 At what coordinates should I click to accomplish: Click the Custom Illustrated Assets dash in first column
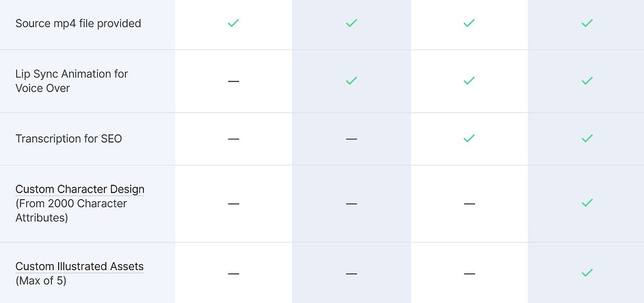(233, 273)
